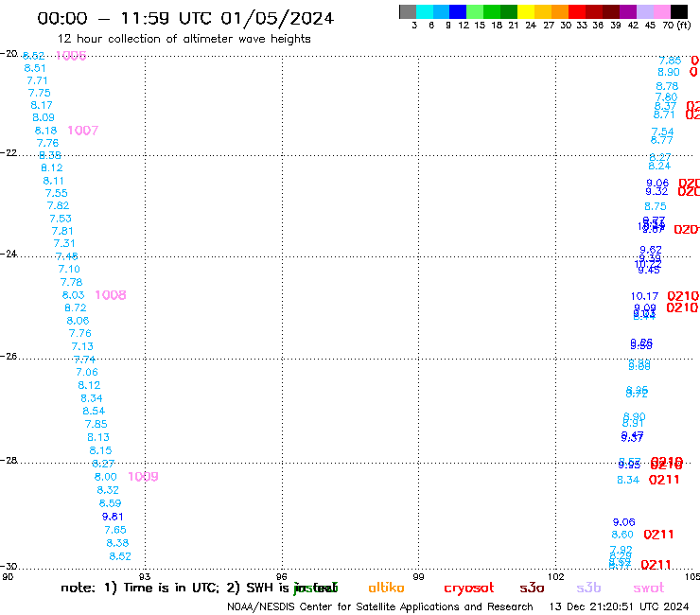Screen dimensions: 700x615
Task: Click the gray swatch in the color scale
Action: [x=408, y=11]
